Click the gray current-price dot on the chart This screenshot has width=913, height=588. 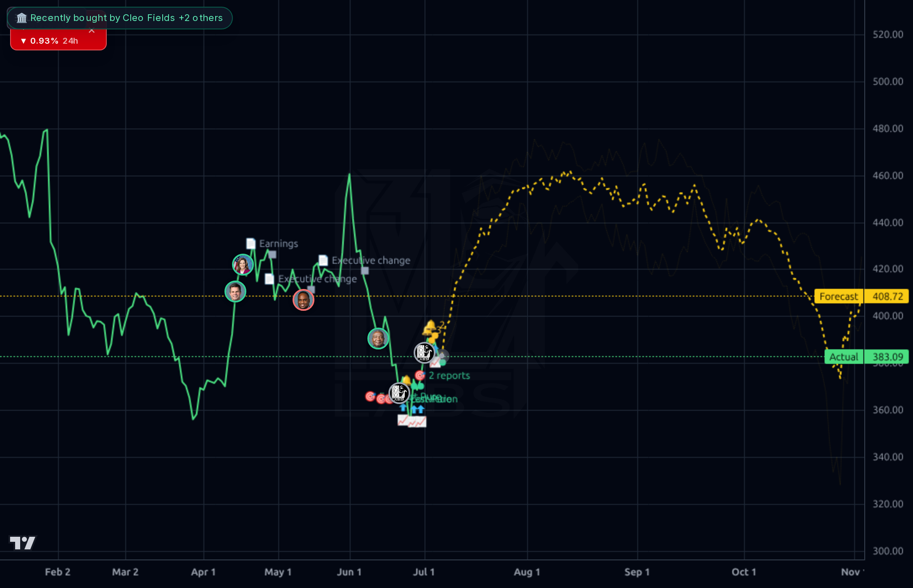coord(442,357)
